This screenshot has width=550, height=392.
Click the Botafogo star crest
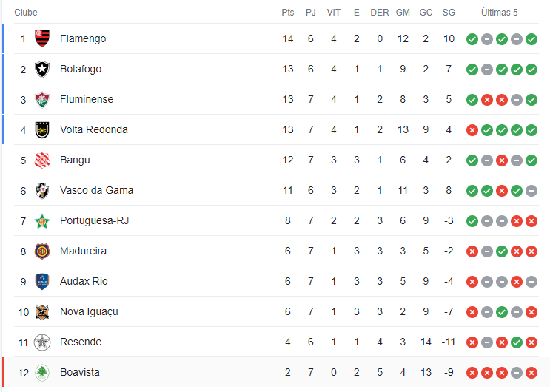(42, 69)
